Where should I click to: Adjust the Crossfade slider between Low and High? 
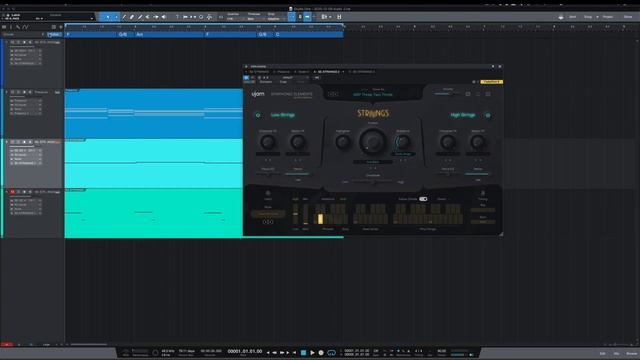coord(373,182)
